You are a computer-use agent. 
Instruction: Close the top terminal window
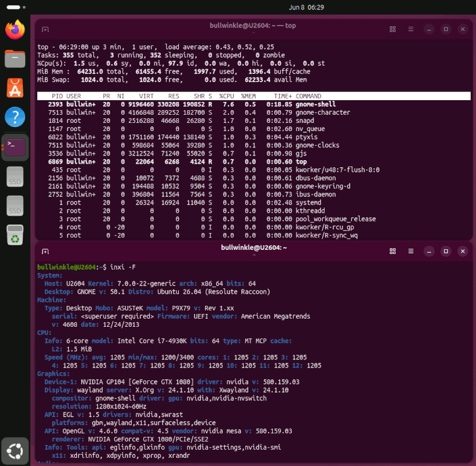click(x=463, y=30)
